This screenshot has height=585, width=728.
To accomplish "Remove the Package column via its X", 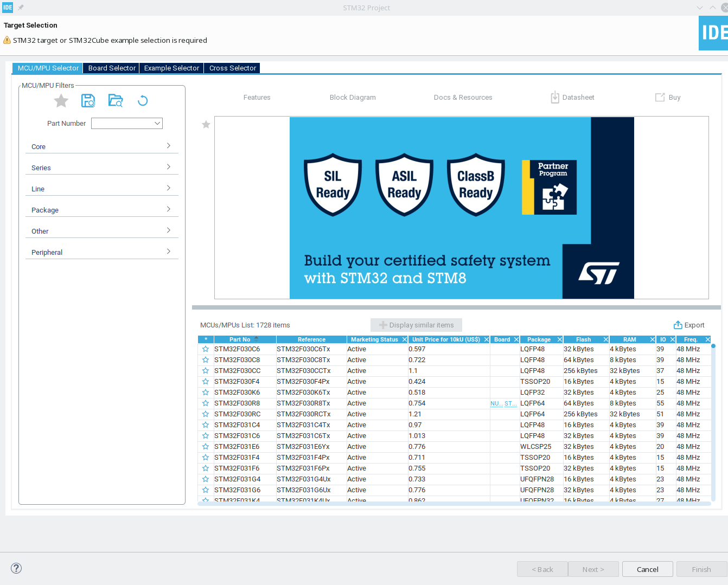I will tap(559, 339).
